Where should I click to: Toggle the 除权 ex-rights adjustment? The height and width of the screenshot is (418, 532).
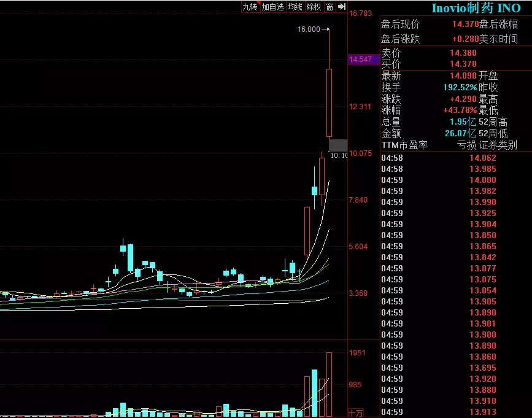click(x=314, y=7)
